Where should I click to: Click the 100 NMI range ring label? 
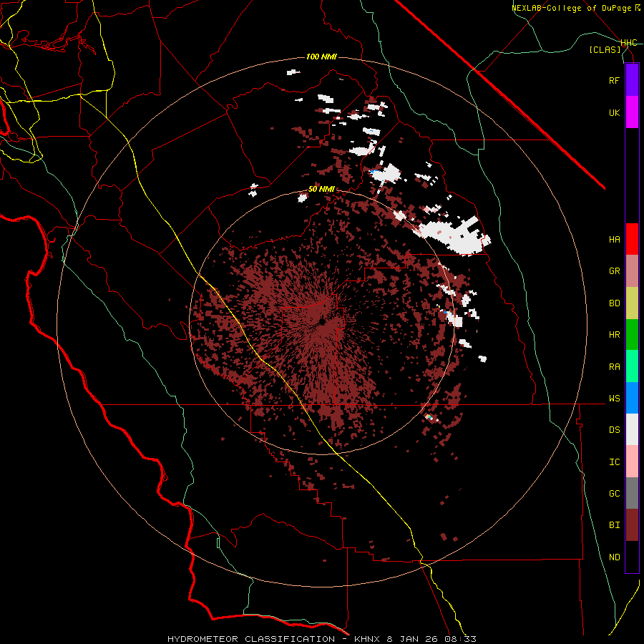(x=321, y=57)
